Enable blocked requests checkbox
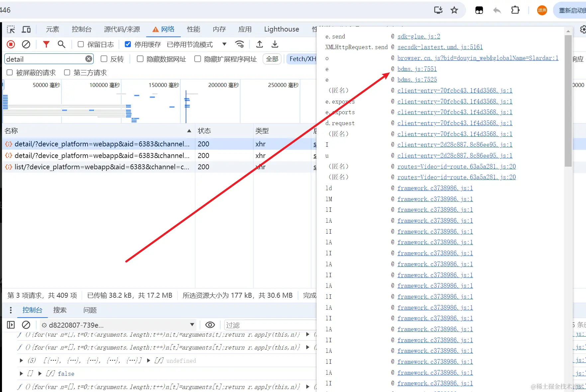Screen dimensions: 586x392 coord(10,73)
